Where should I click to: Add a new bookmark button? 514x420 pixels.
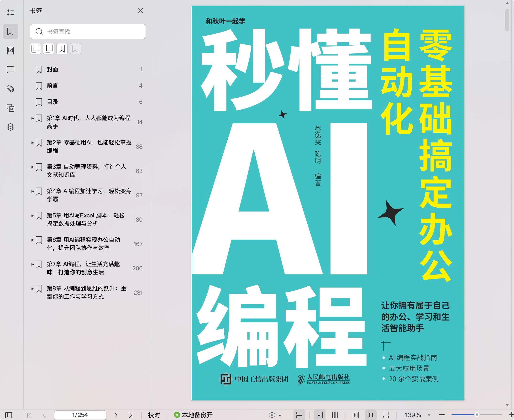(x=62, y=49)
